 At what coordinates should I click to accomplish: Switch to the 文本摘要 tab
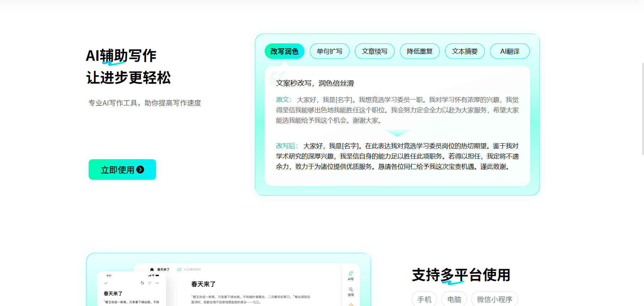[x=464, y=51]
